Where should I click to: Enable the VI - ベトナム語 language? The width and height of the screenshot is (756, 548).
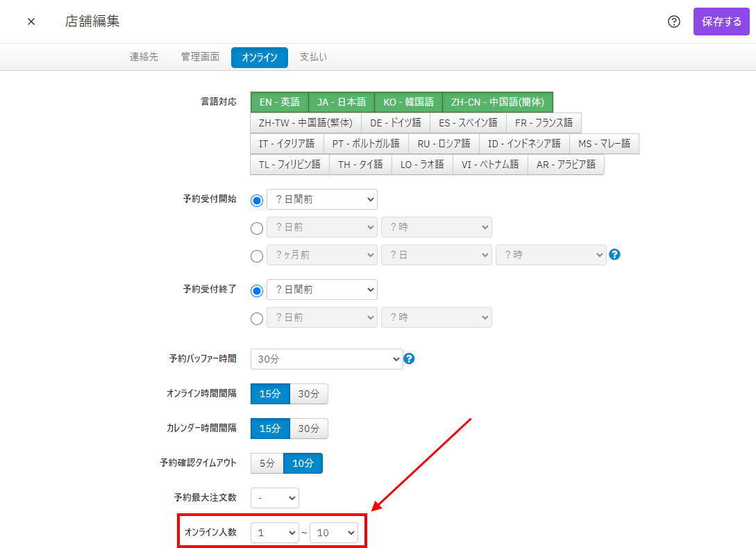[x=490, y=165]
